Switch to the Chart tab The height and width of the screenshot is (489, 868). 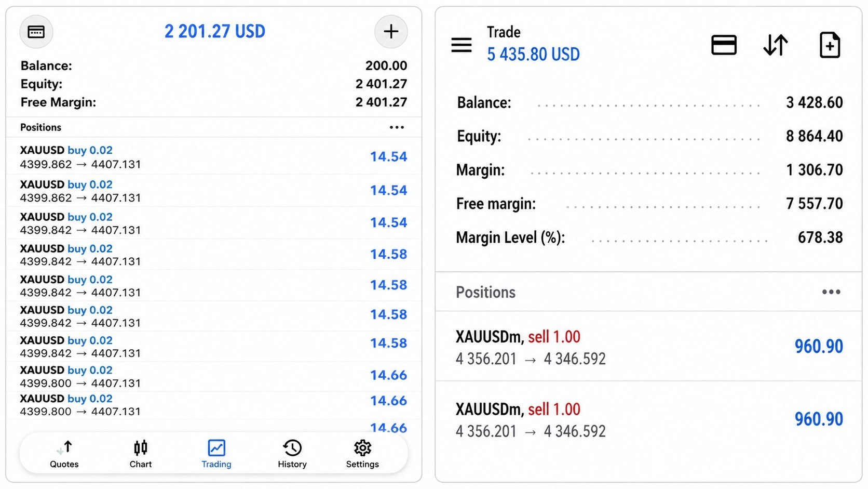[x=141, y=454]
